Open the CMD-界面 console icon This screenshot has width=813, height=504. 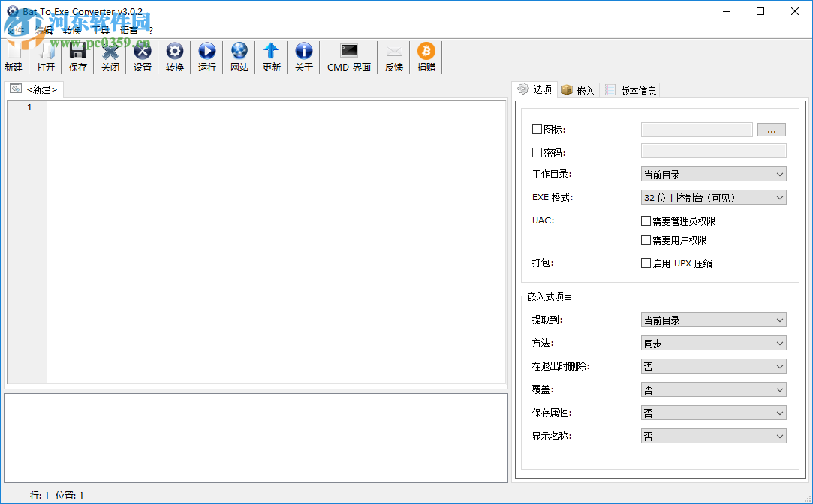coord(348,57)
